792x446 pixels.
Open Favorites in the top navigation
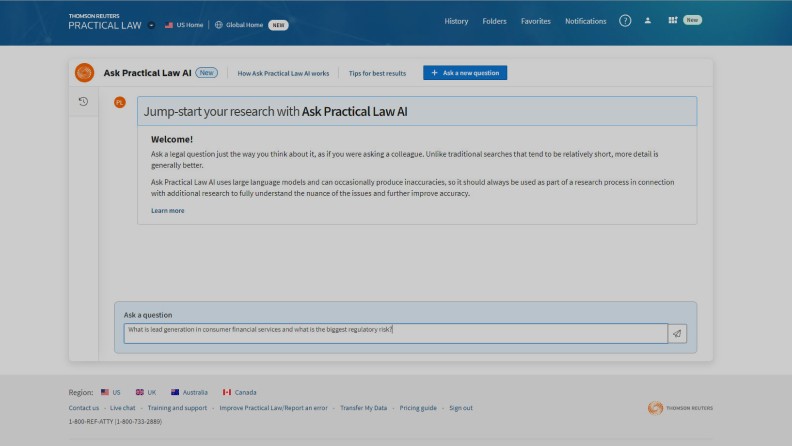click(x=536, y=21)
